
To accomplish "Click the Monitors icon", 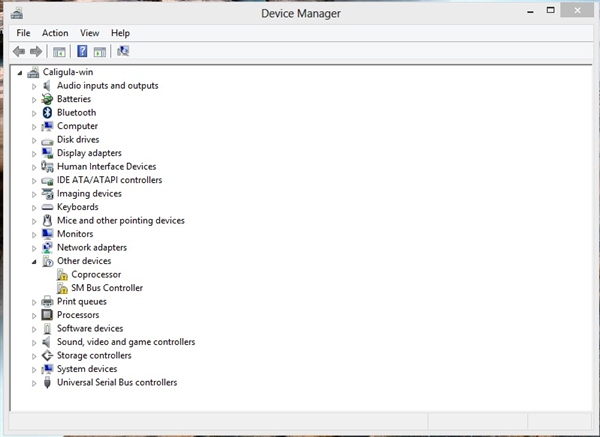I will (47, 234).
